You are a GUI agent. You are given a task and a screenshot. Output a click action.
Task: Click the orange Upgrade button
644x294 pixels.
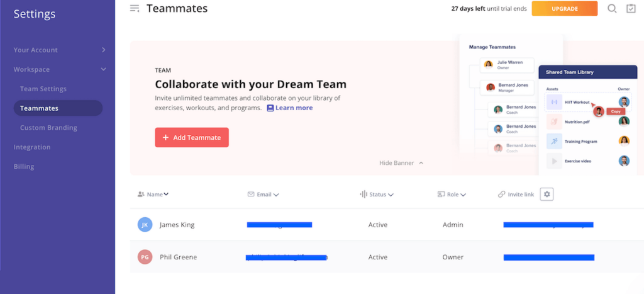coord(564,9)
